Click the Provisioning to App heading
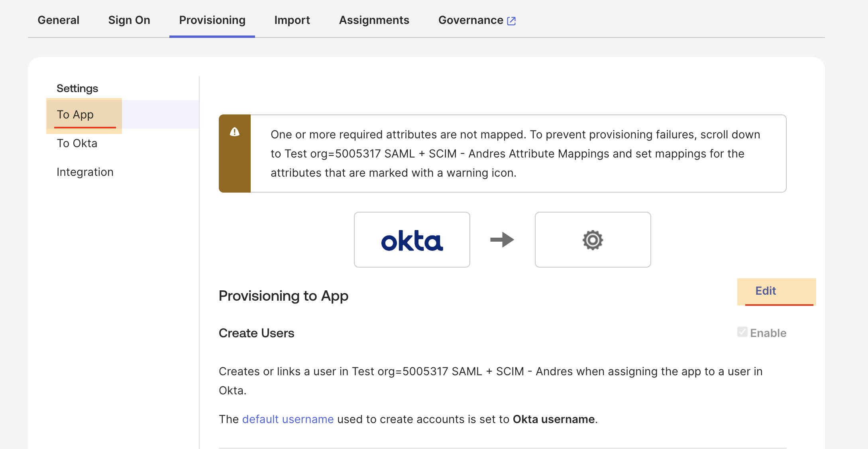Viewport: 868px width, 449px height. [x=283, y=295]
